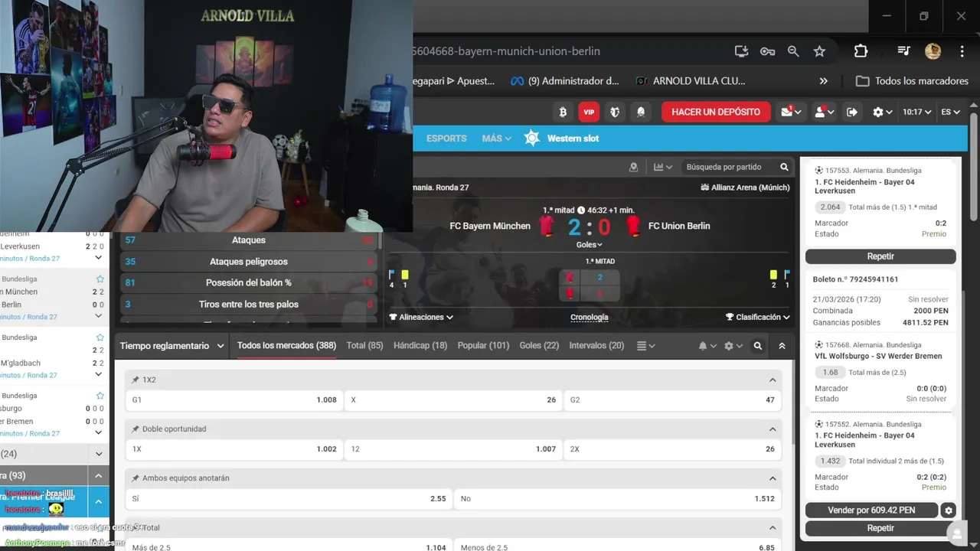
Task: Favorite the M'gladbach match with star
Action: point(100,337)
